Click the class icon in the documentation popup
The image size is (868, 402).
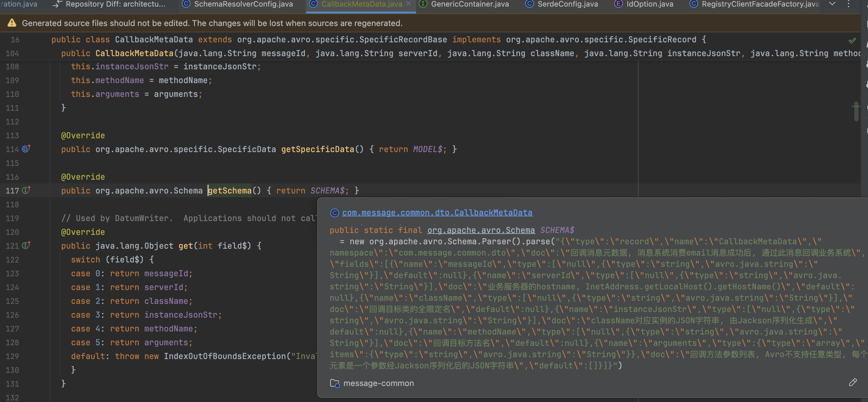[x=334, y=213]
